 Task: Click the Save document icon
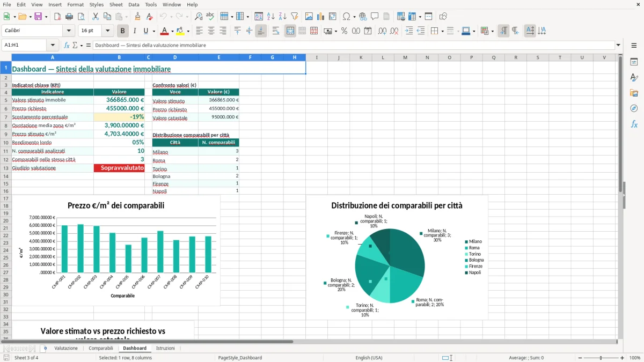tap(38, 17)
